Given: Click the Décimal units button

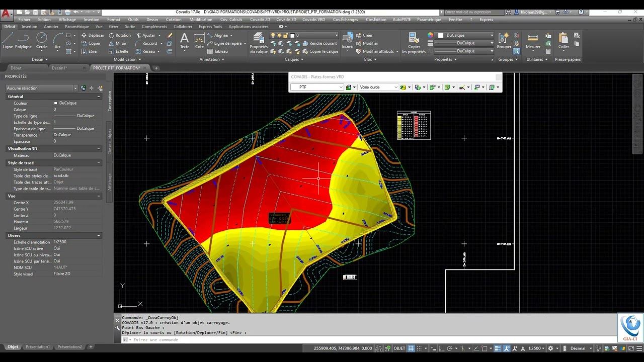Looking at the screenshot, I should tap(578, 348).
